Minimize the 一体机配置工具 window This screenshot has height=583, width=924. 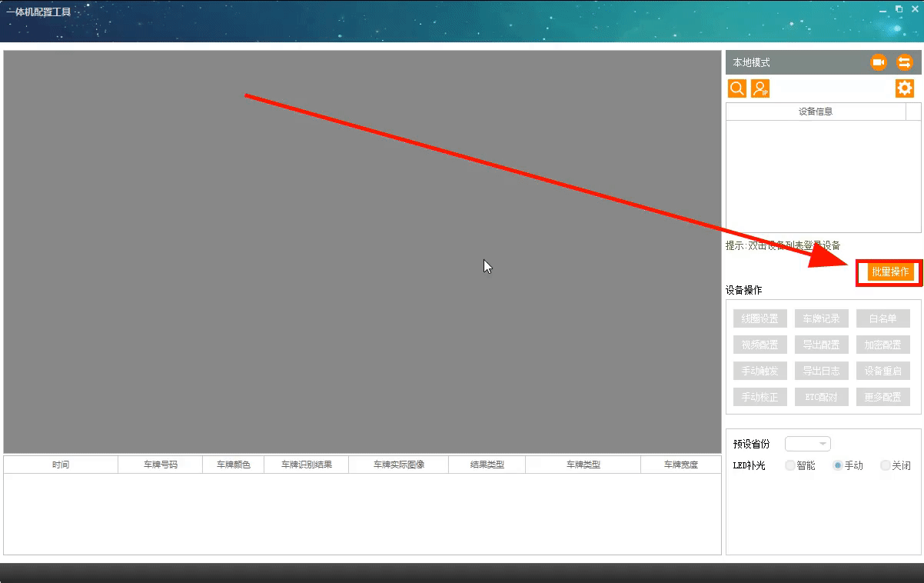click(883, 9)
